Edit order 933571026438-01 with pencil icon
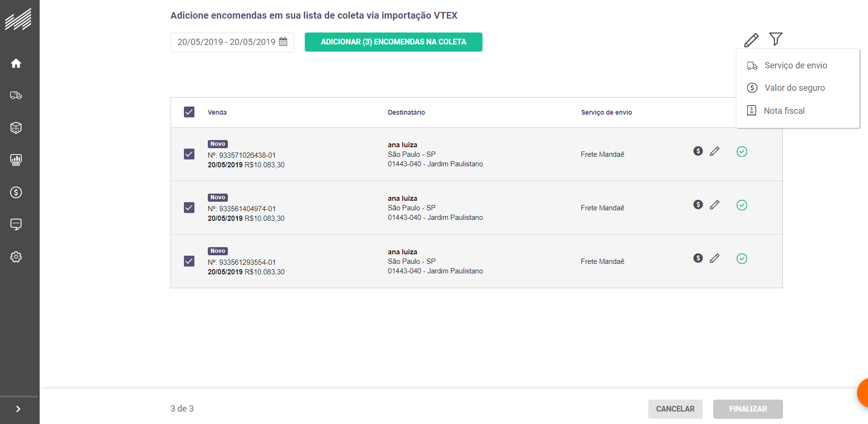This screenshot has width=868, height=424. point(715,152)
